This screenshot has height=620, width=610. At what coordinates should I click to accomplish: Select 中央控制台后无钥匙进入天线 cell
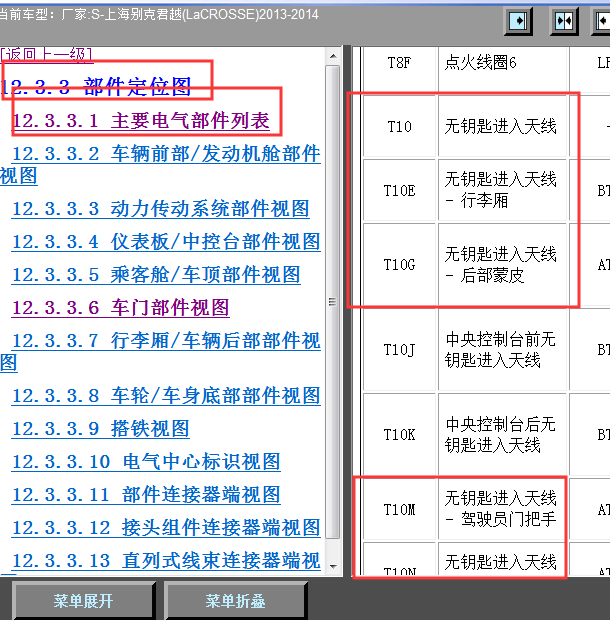tap(503, 435)
